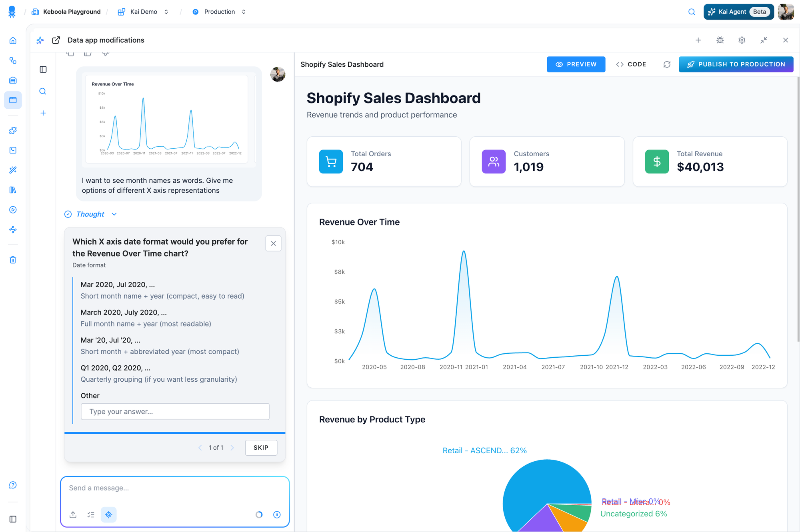Dismiss the X axis date format question
This screenshot has height=532, width=800.
click(274, 243)
